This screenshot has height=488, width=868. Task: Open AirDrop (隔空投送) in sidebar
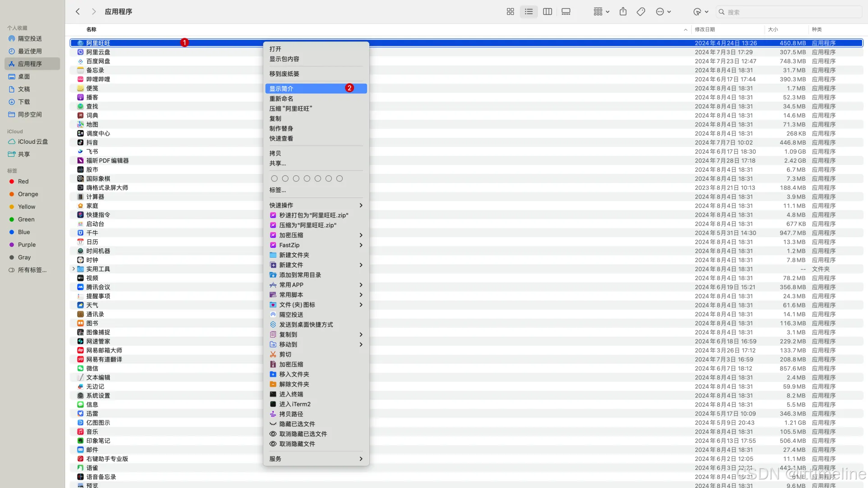(x=30, y=39)
